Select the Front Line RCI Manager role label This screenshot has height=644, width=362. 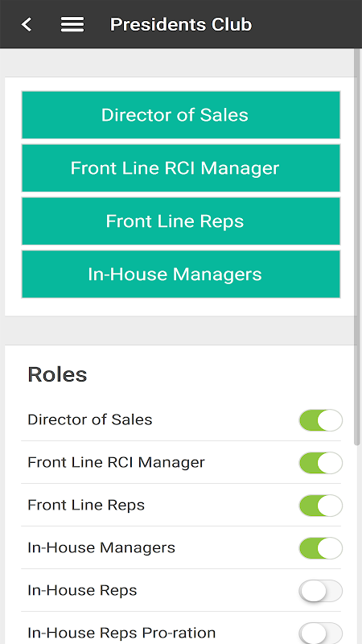tap(116, 462)
